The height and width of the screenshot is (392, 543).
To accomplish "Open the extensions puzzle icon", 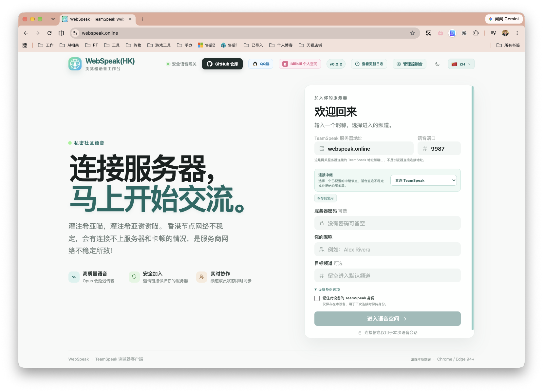I will [x=476, y=33].
